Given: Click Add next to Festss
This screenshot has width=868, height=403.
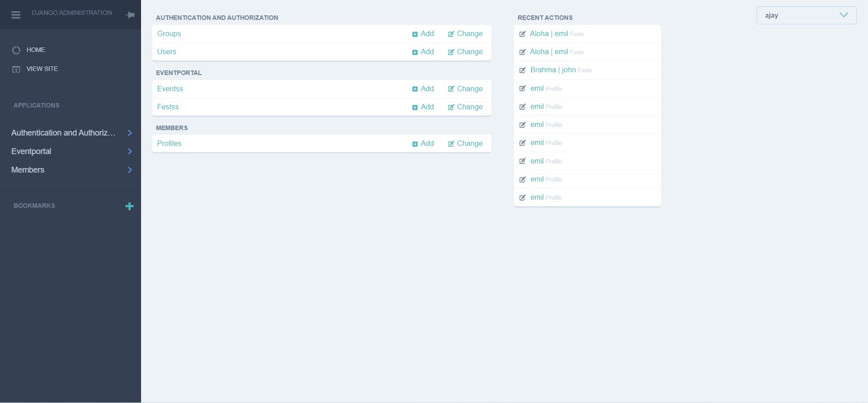Looking at the screenshot, I should pyautogui.click(x=427, y=107).
